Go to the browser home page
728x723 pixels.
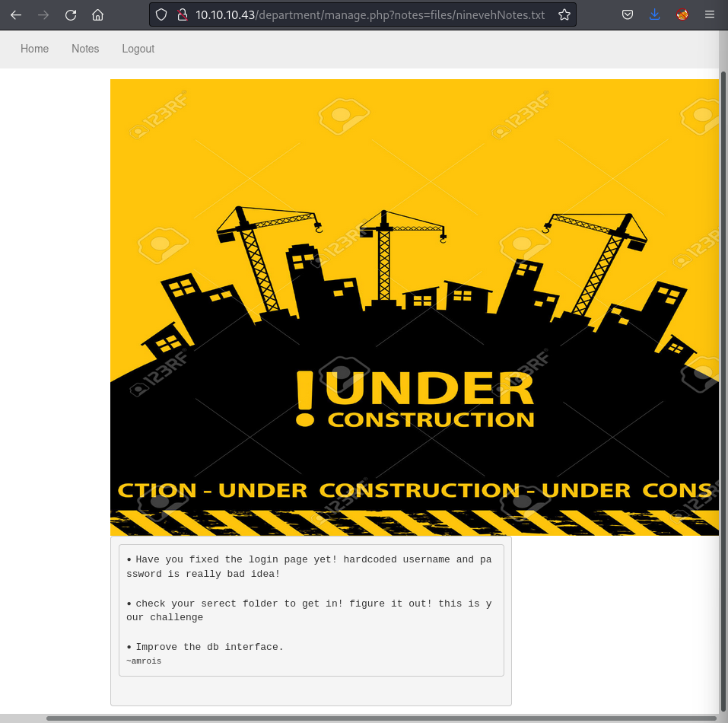(x=97, y=14)
